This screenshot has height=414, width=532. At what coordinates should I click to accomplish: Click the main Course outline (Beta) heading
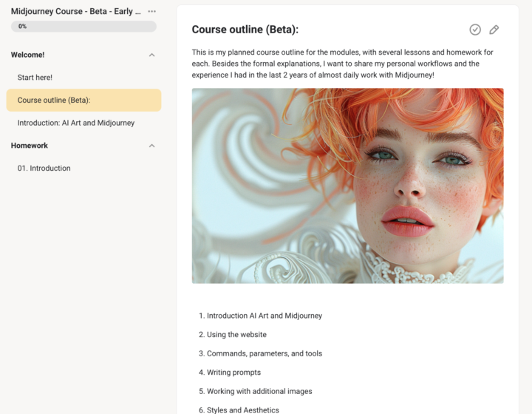tap(245, 30)
